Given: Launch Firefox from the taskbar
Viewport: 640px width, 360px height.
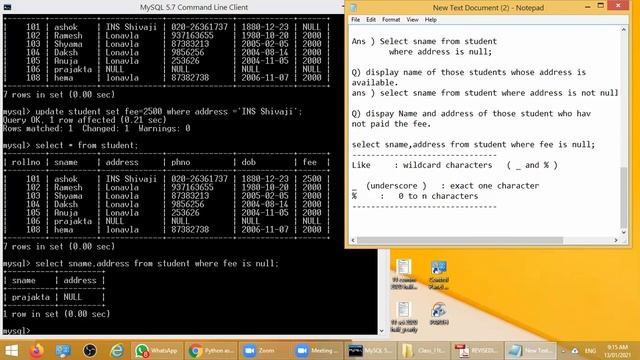Looking at the screenshot, I should [36, 351].
